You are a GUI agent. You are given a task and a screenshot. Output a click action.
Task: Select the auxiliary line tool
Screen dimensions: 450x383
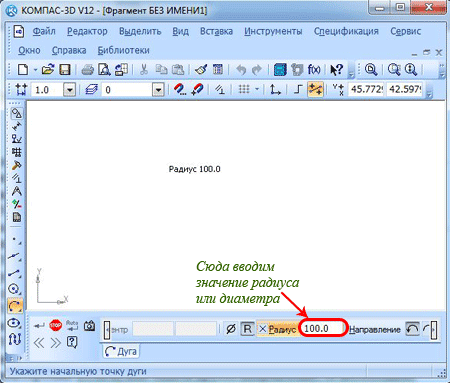(15, 256)
